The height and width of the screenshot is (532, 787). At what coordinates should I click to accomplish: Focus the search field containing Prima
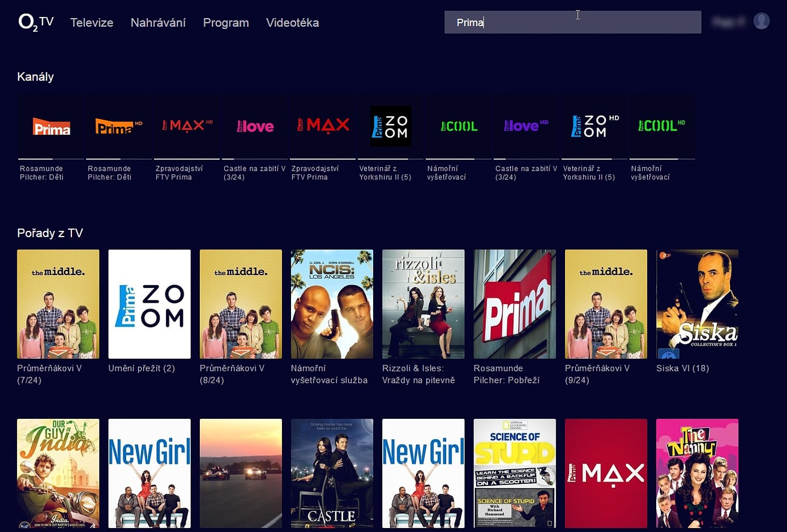(572, 22)
